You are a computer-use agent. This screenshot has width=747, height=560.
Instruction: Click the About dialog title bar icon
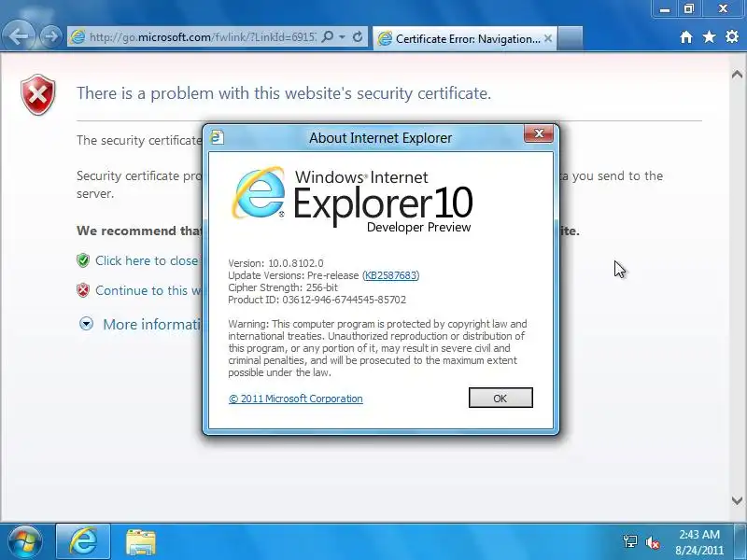click(x=217, y=137)
